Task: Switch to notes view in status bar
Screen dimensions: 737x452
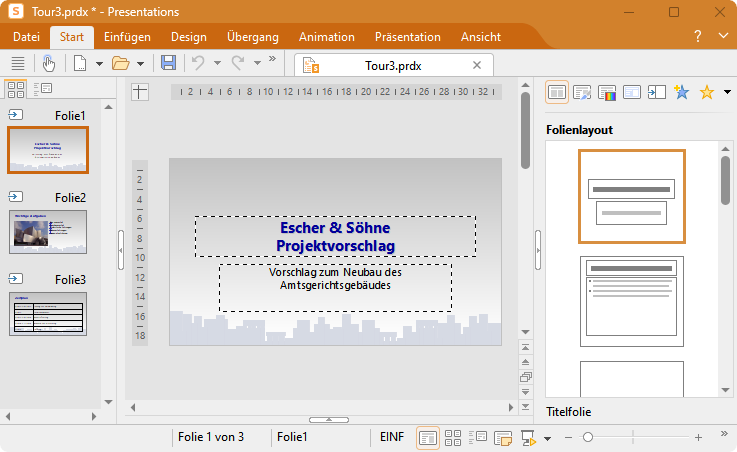Action: tap(503, 438)
